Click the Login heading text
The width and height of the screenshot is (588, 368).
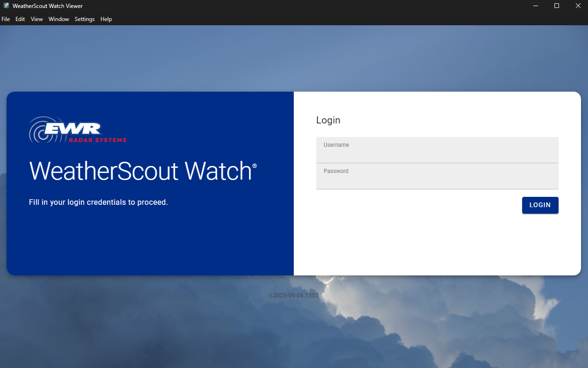(328, 120)
